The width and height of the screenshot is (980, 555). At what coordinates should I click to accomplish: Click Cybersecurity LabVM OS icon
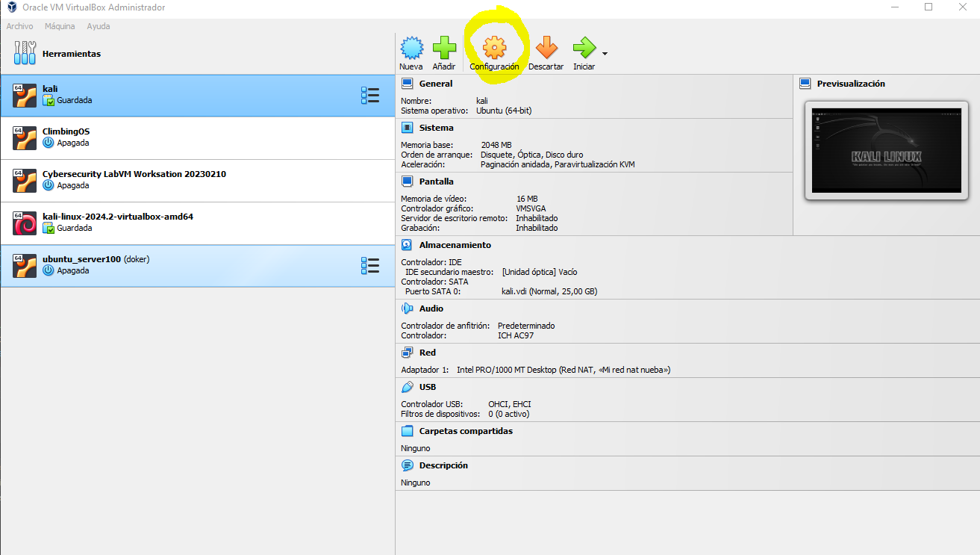[25, 180]
